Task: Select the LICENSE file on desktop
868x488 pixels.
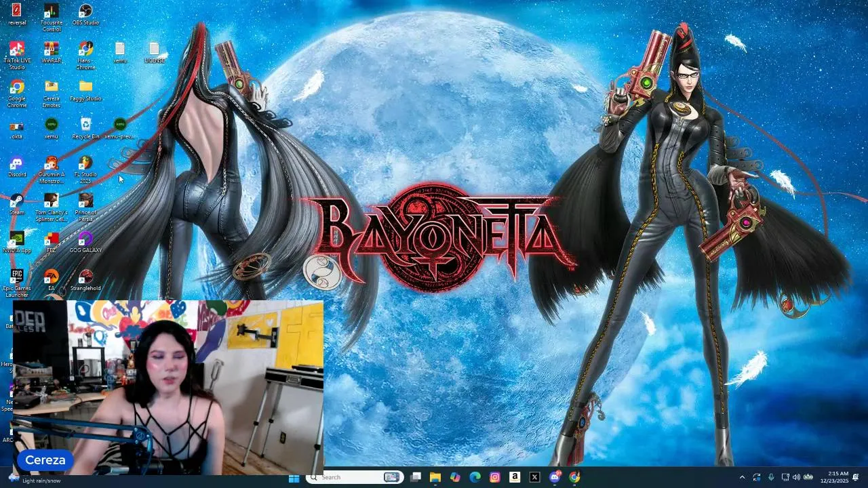Action: click(155, 52)
